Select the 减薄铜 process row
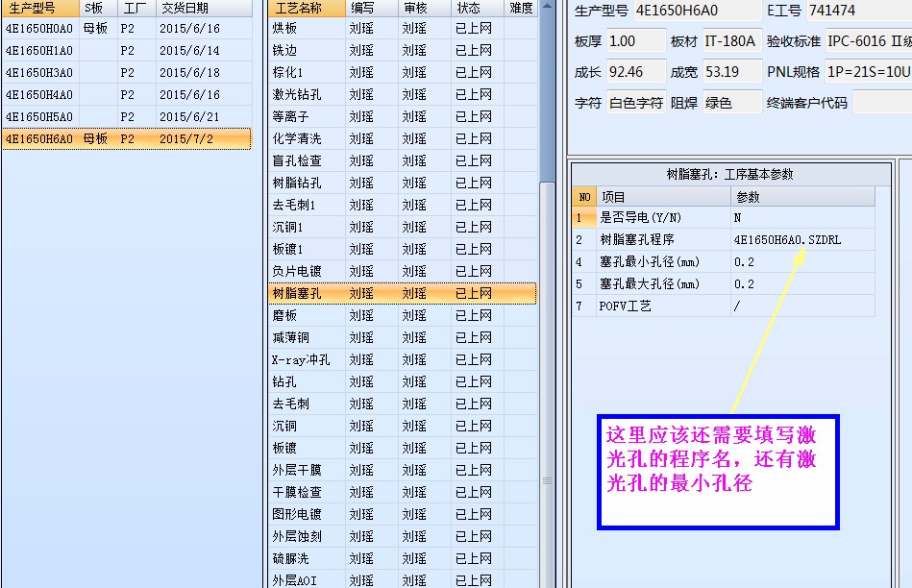Viewport: 912px width, 588px height. pos(403,338)
